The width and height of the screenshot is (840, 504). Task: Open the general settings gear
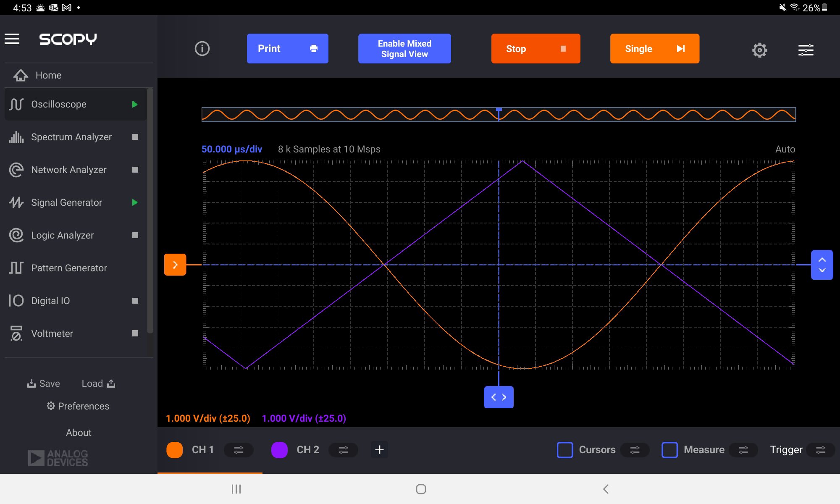[x=759, y=50]
